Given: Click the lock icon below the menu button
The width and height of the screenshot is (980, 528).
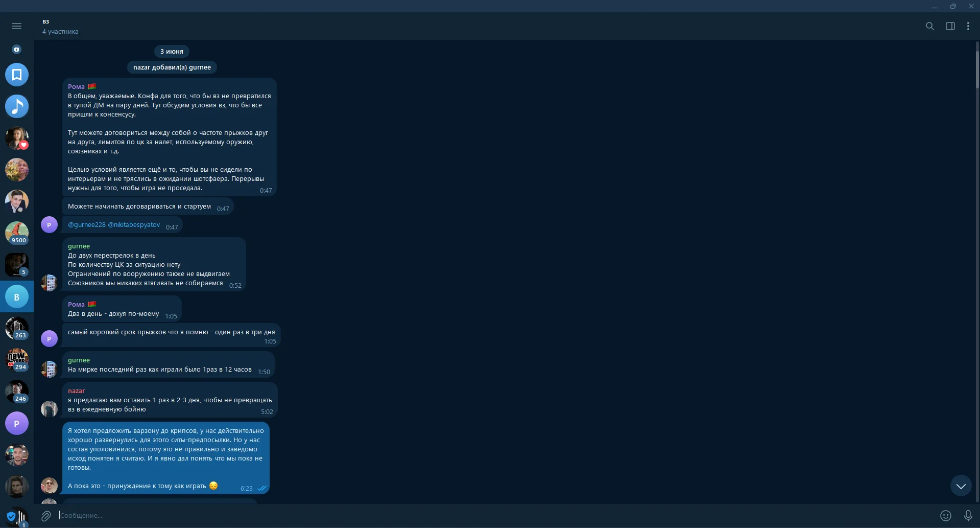Looking at the screenshot, I should tap(17, 50).
